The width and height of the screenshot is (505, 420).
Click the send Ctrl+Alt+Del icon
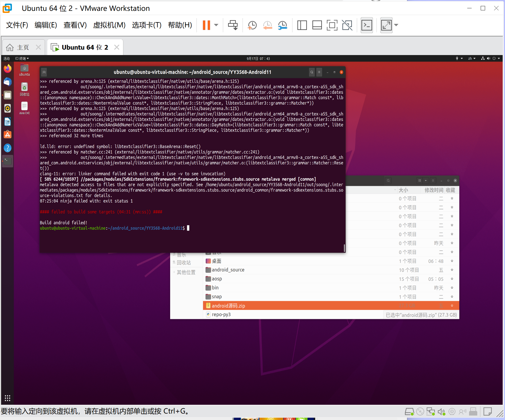[232, 25]
